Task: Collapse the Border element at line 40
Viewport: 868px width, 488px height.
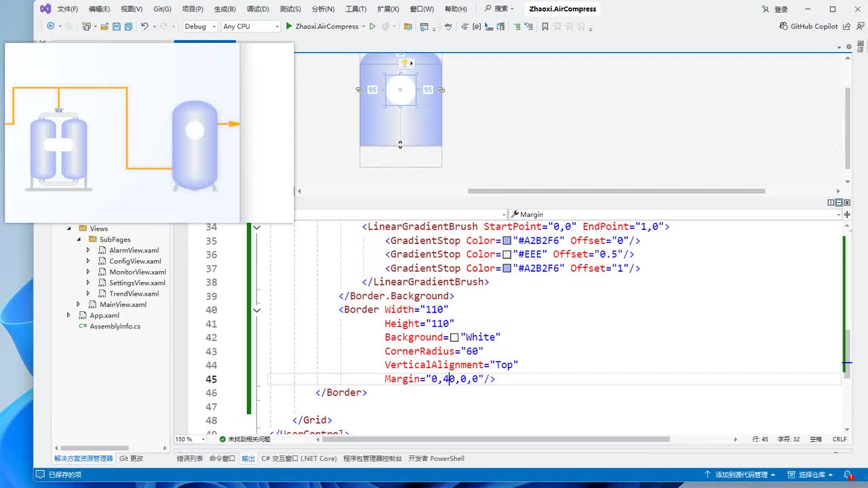Action: point(257,310)
